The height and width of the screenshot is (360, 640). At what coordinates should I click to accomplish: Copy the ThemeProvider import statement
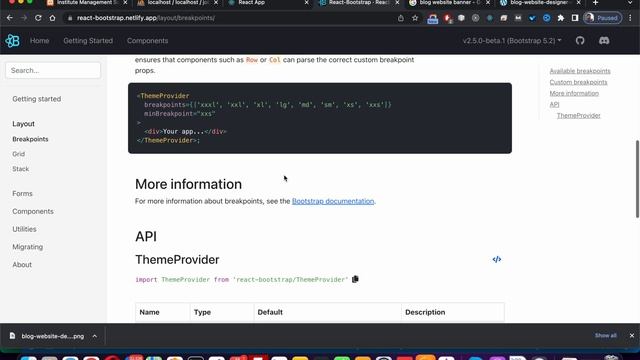click(x=355, y=279)
